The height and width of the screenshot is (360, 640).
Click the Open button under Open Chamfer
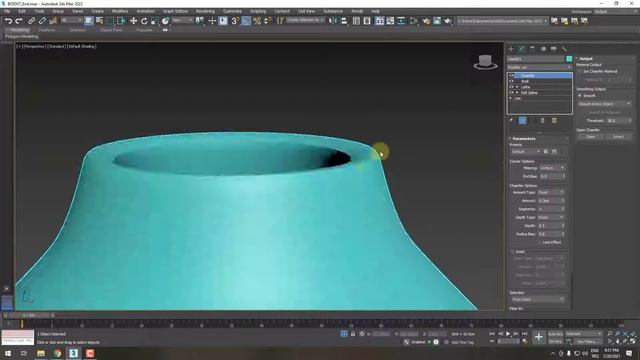coord(590,137)
